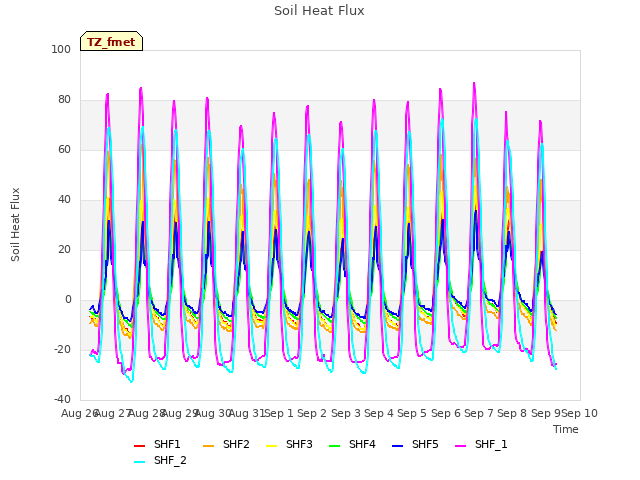Click the 80 y-axis tick label

point(64,100)
